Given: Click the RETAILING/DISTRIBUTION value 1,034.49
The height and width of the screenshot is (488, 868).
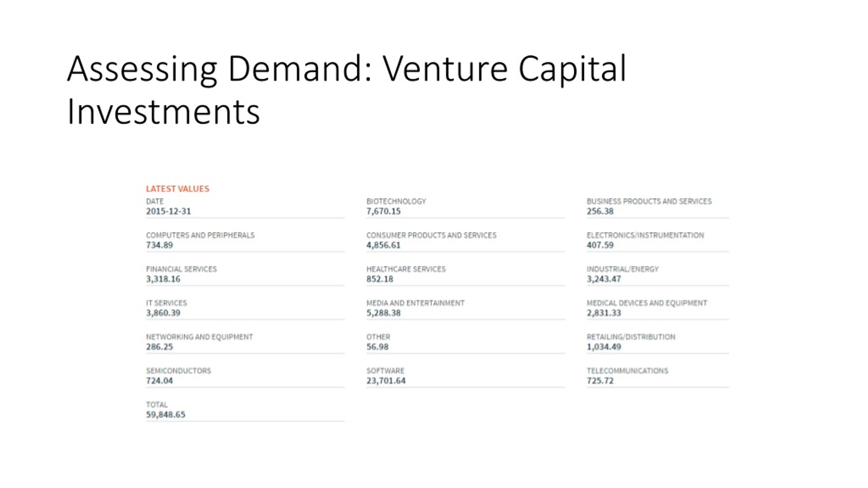Looking at the screenshot, I should point(604,347).
